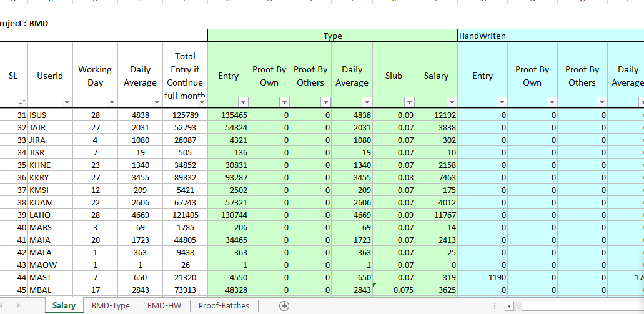This screenshot has width=644, height=314.
Task: Open the SL column filter dropdown
Action: coord(21,102)
